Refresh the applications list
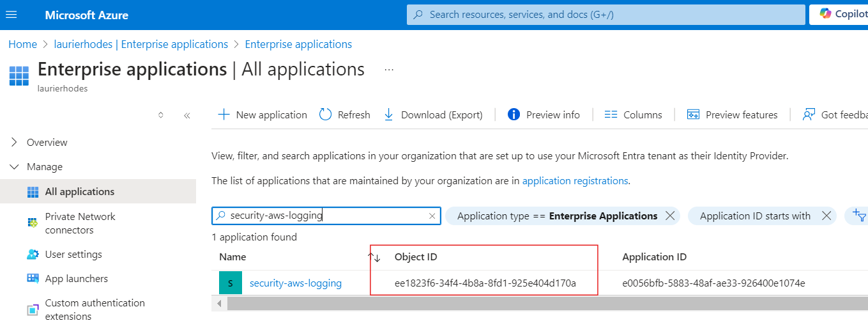The width and height of the screenshot is (868, 323). click(x=345, y=114)
